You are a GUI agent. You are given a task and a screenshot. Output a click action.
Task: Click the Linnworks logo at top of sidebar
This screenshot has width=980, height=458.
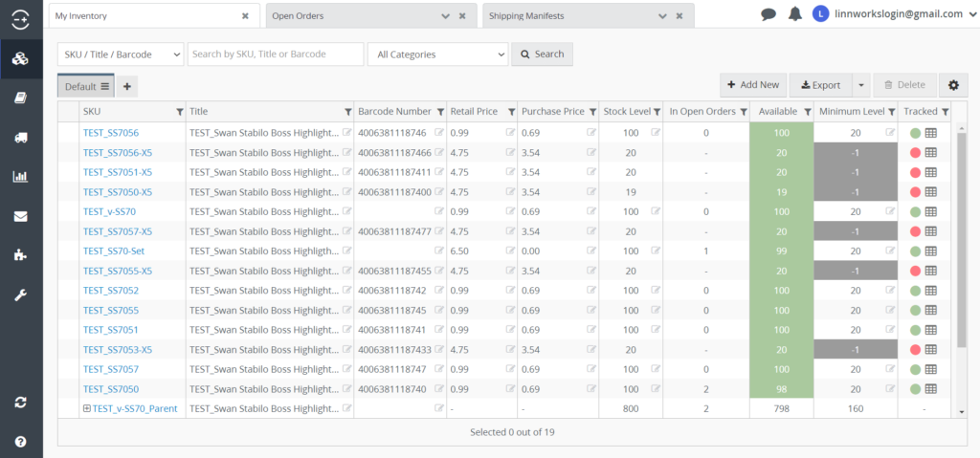pyautogui.click(x=21, y=19)
